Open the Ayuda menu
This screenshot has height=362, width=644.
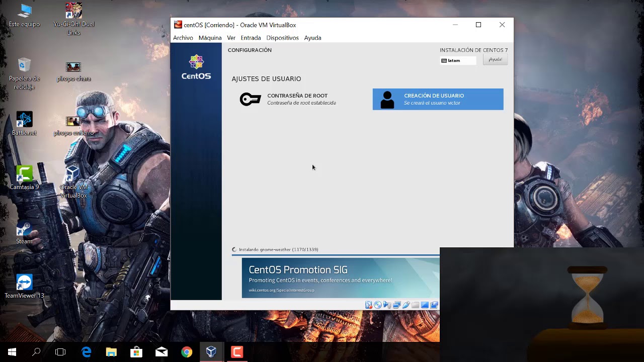tap(312, 38)
